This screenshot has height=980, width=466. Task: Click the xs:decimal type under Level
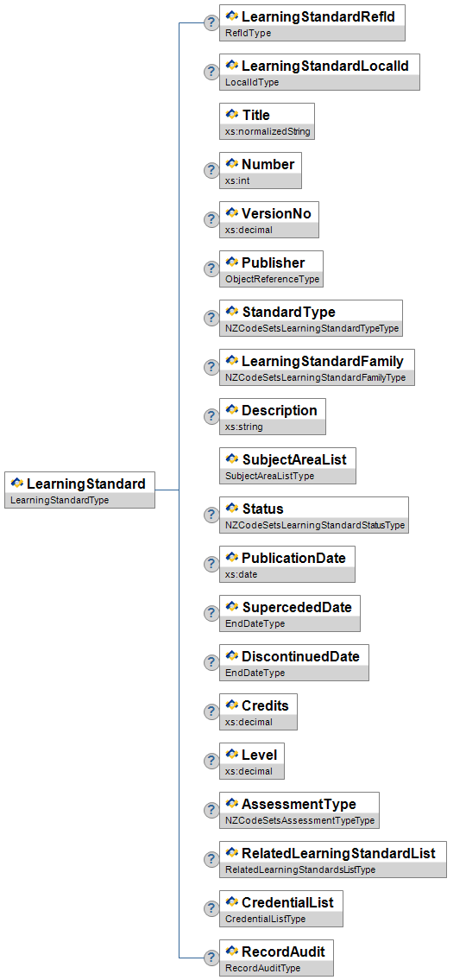pyautogui.click(x=249, y=771)
